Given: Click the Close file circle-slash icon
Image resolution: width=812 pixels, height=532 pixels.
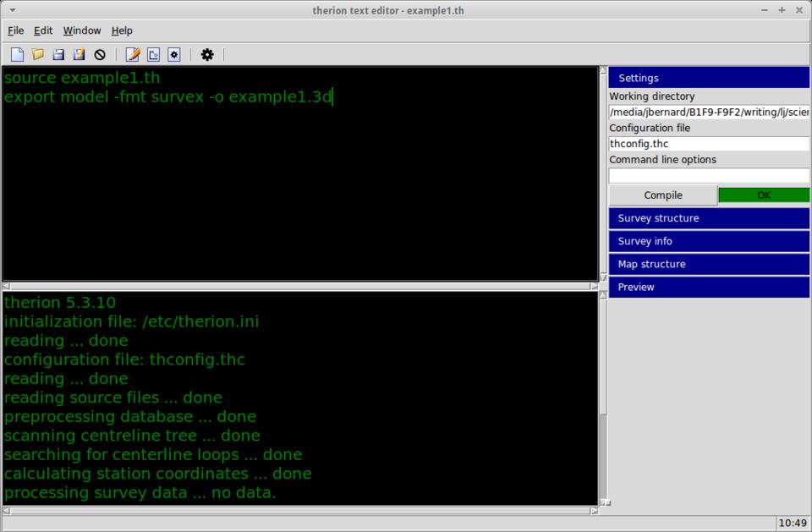Looking at the screenshot, I should point(100,54).
